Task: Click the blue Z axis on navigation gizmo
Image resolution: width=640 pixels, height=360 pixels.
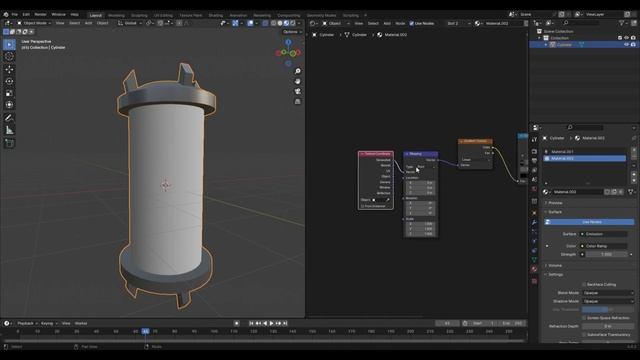Action: pos(288,42)
